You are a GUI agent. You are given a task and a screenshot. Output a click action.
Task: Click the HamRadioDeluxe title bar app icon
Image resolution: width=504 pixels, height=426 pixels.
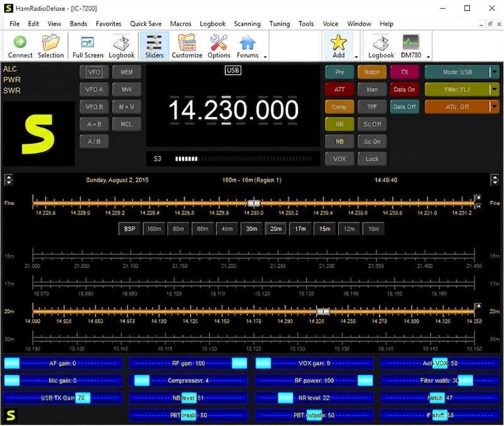[x=9, y=8]
